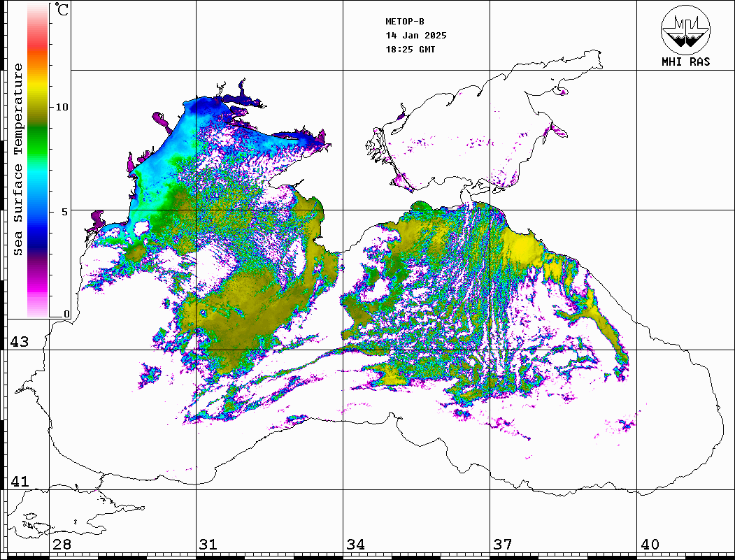
Task: Click the '18:25 GMT' time text
Action: 410,49
